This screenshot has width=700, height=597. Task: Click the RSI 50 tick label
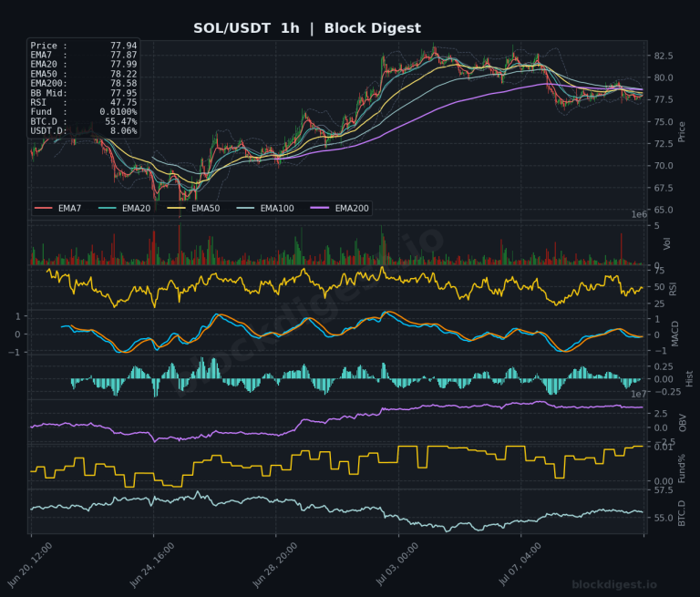tap(659, 287)
